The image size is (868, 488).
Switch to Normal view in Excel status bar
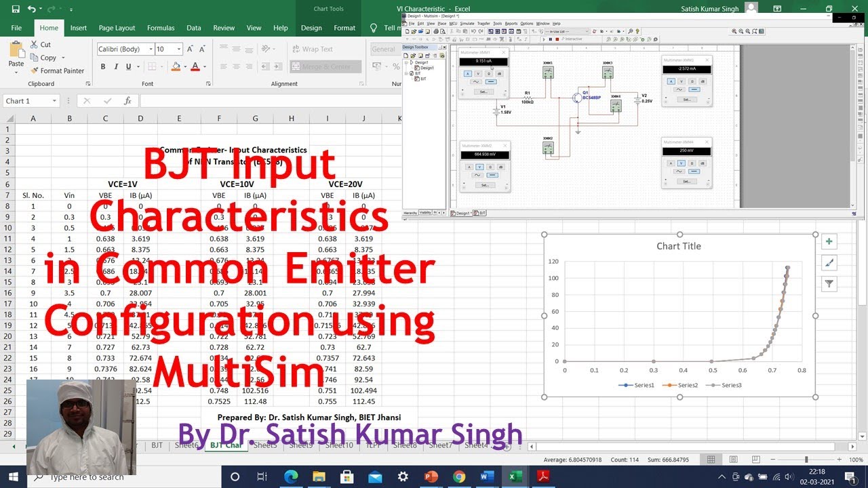(x=711, y=460)
